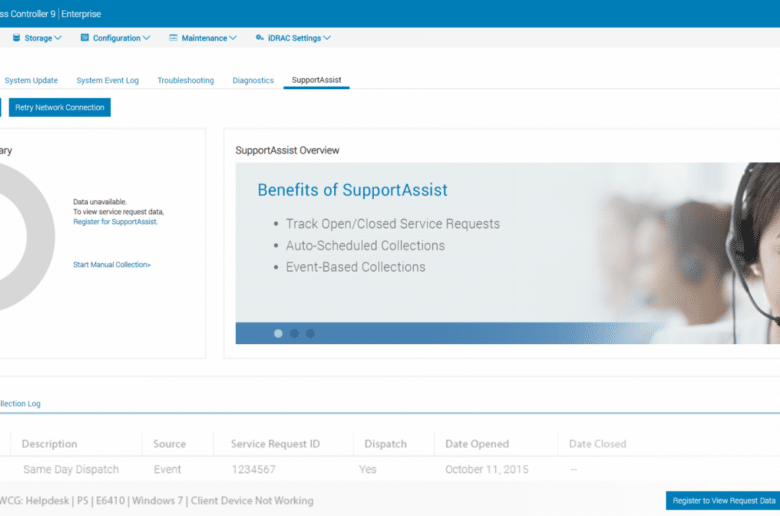Click the Configuration menu icon

click(85, 38)
